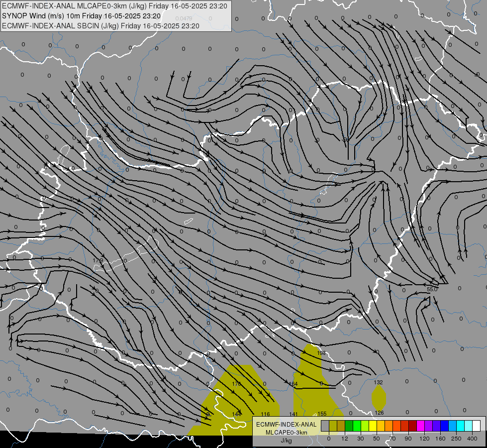The height and width of the screenshot is (448, 487).
Task: Select the pure yellow legend swatch
Action: pos(373,426)
